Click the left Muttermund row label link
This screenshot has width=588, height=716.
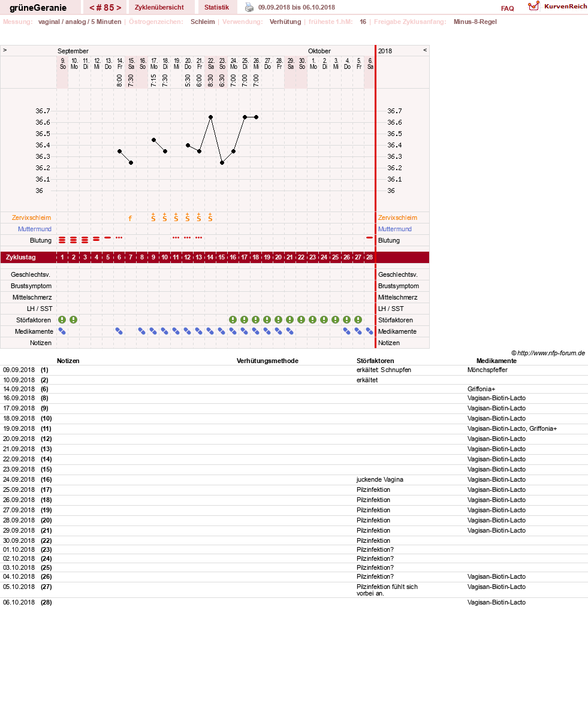35,229
